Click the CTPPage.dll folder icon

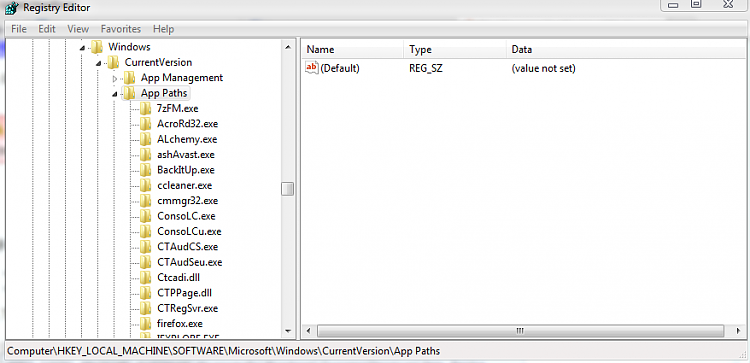(x=145, y=293)
